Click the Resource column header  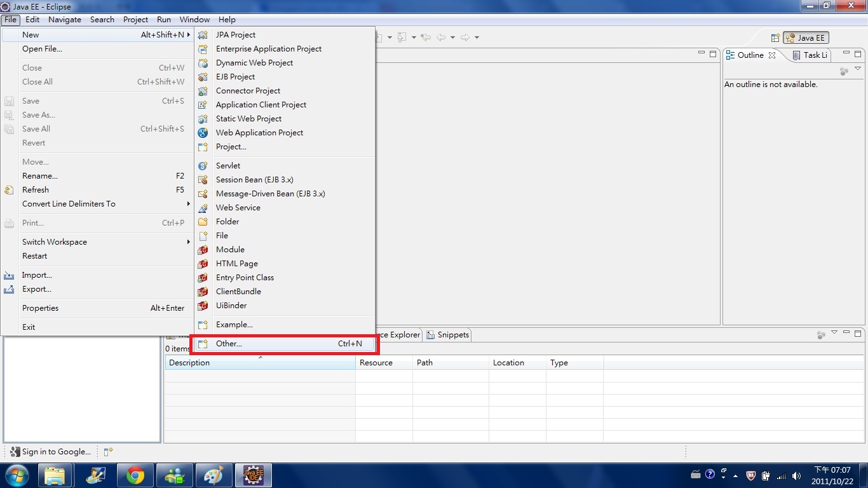click(384, 363)
